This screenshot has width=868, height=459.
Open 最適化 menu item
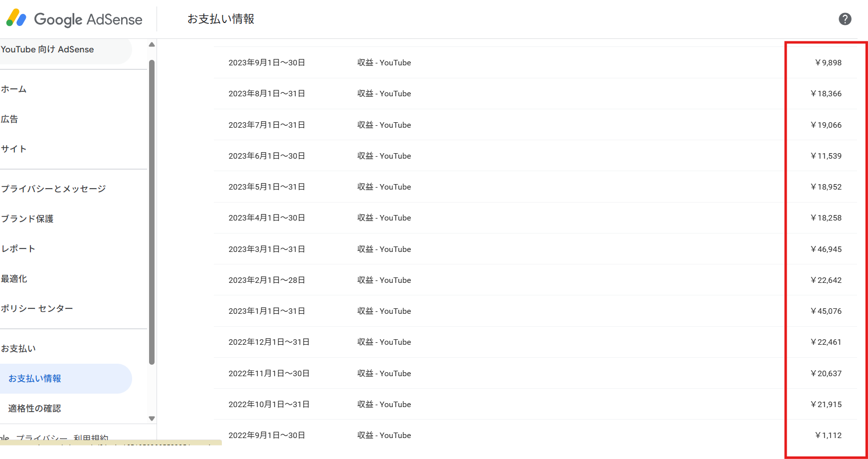pos(14,279)
